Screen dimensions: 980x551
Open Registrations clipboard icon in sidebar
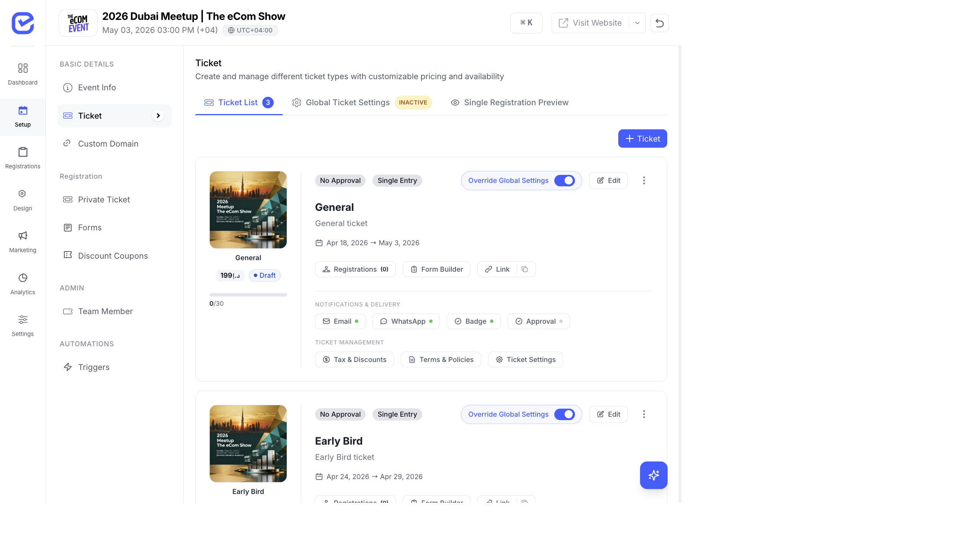coord(23,152)
